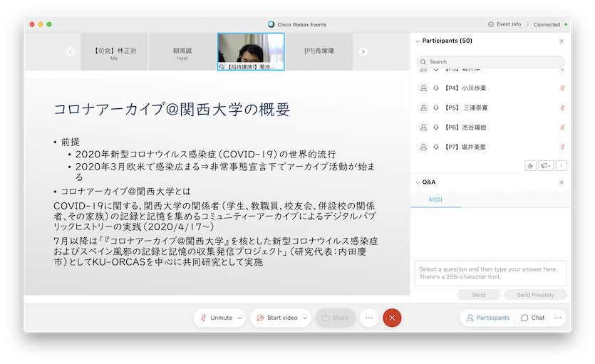Screen dimensions: 595x364
Task: Click the avatar icon of P6 池谷瑠絵
Action: coord(424,127)
